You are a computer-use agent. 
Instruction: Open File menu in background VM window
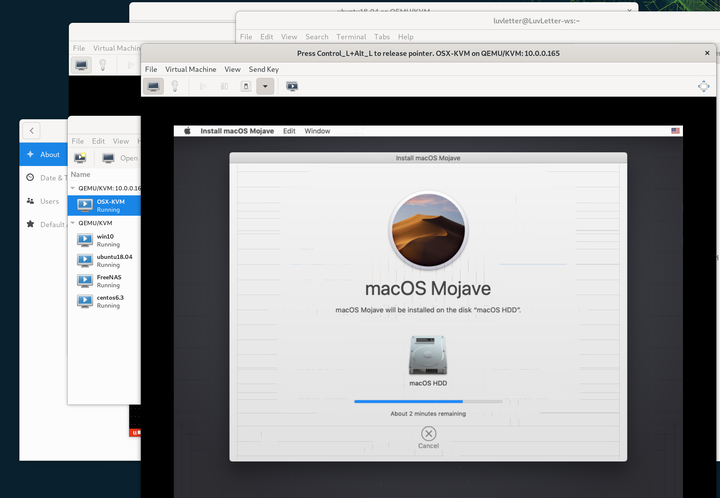pos(79,48)
